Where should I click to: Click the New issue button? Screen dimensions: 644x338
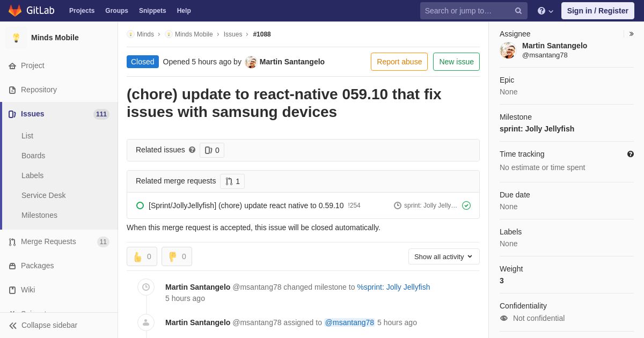point(456,62)
